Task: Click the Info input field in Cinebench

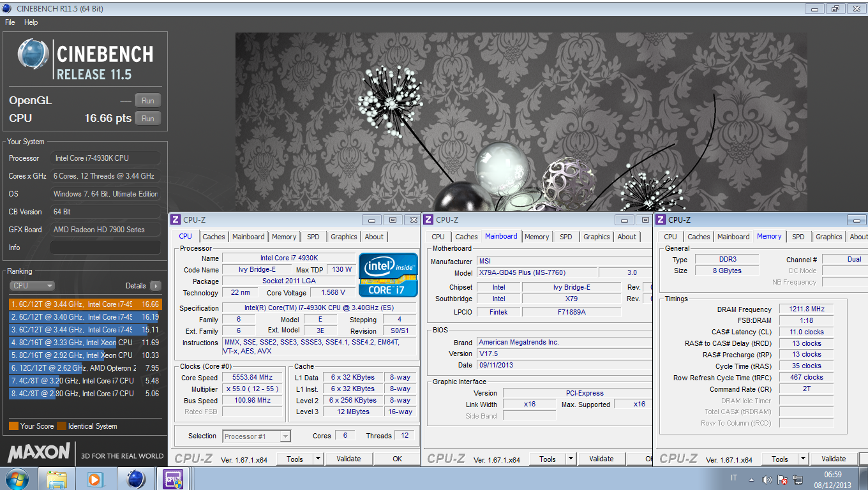Action: [x=105, y=248]
